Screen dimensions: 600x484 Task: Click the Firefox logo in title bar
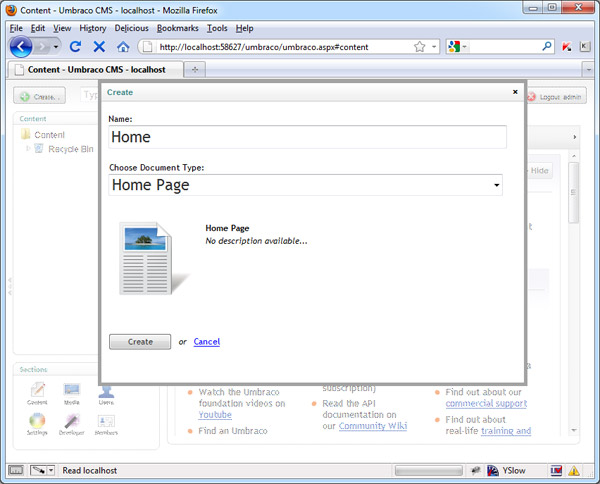pyautogui.click(x=11, y=10)
